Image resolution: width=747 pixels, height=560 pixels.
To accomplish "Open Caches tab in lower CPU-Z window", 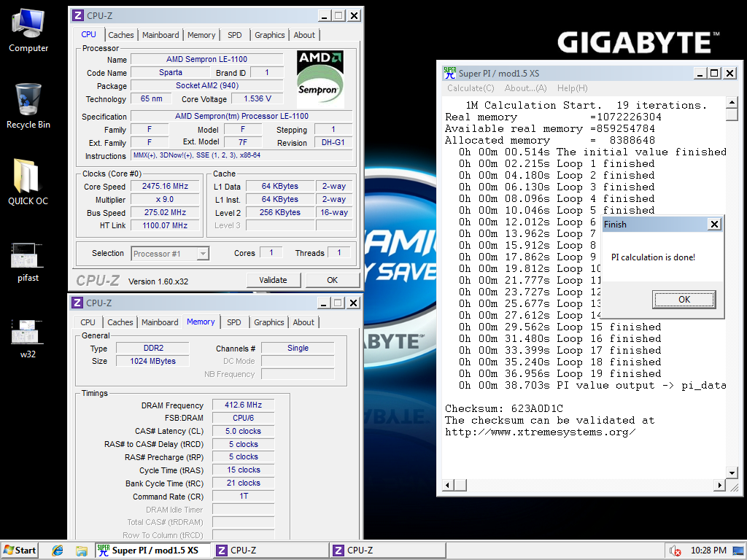I will click(x=120, y=322).
